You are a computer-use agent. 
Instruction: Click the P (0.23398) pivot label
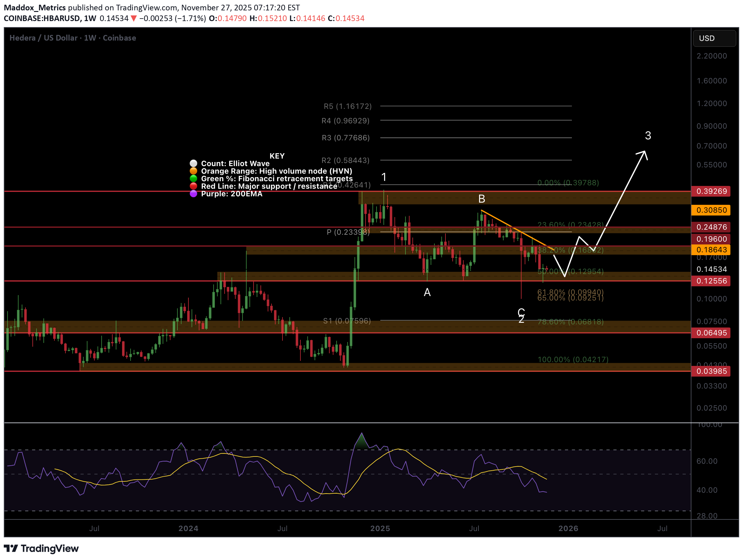click(x=348, y=232)
